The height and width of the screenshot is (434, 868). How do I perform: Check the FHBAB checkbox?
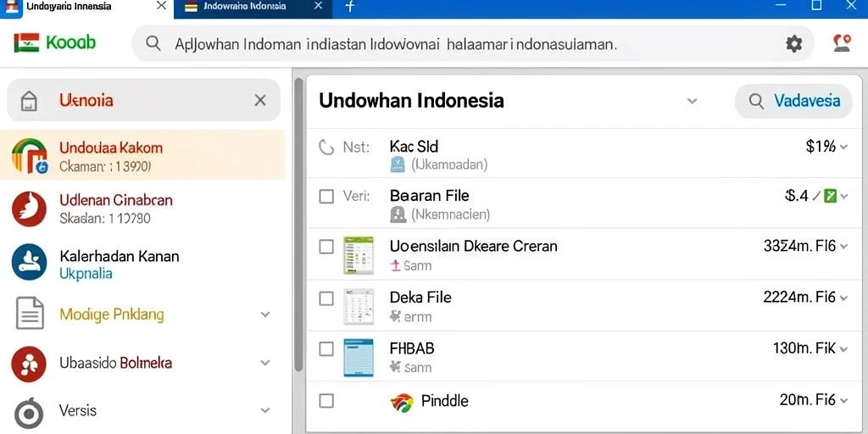point(326,348)
